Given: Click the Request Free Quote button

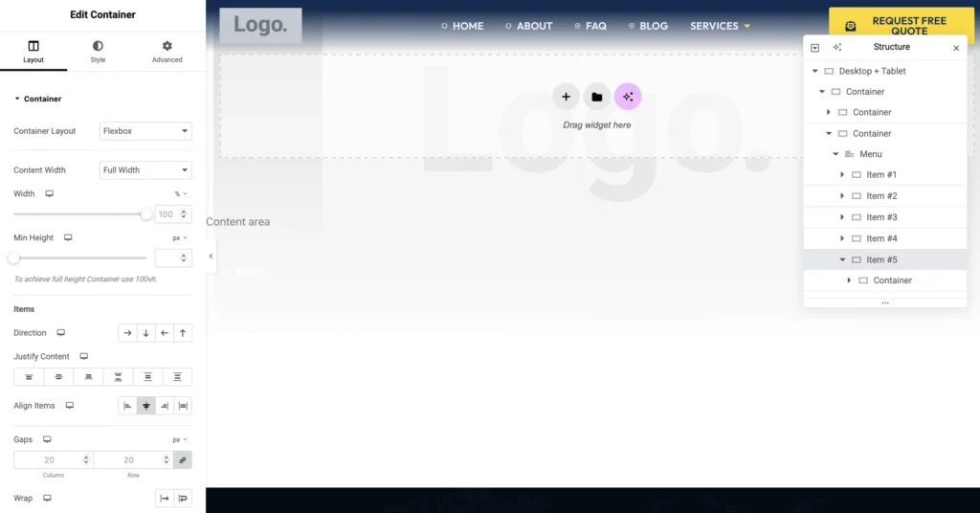Looking at the screenshot, I should [x=900, y=26].
